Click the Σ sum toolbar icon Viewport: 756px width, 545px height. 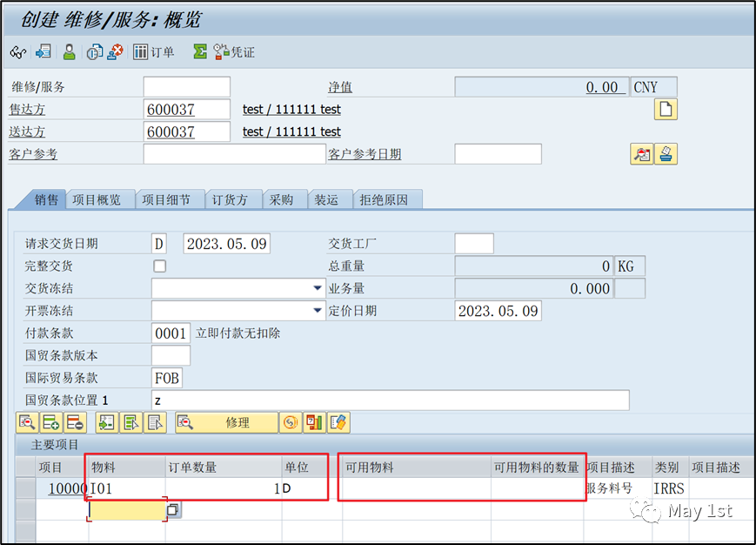199,52
